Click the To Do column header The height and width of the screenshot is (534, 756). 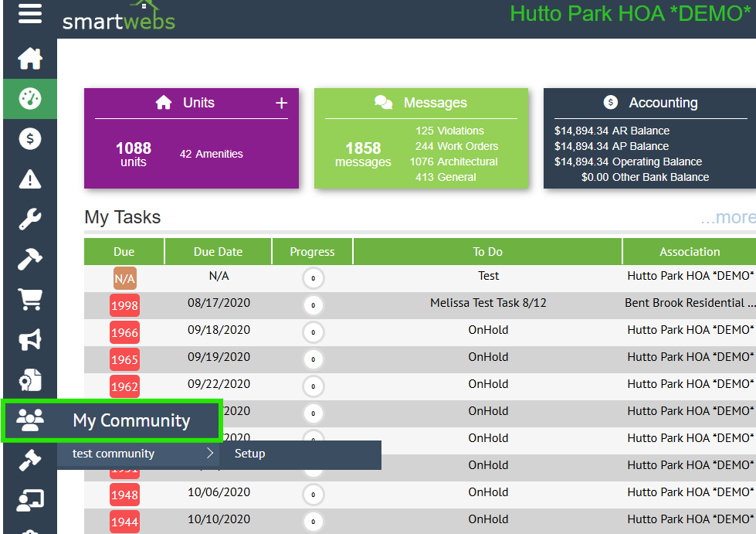(x=488, y=251)
